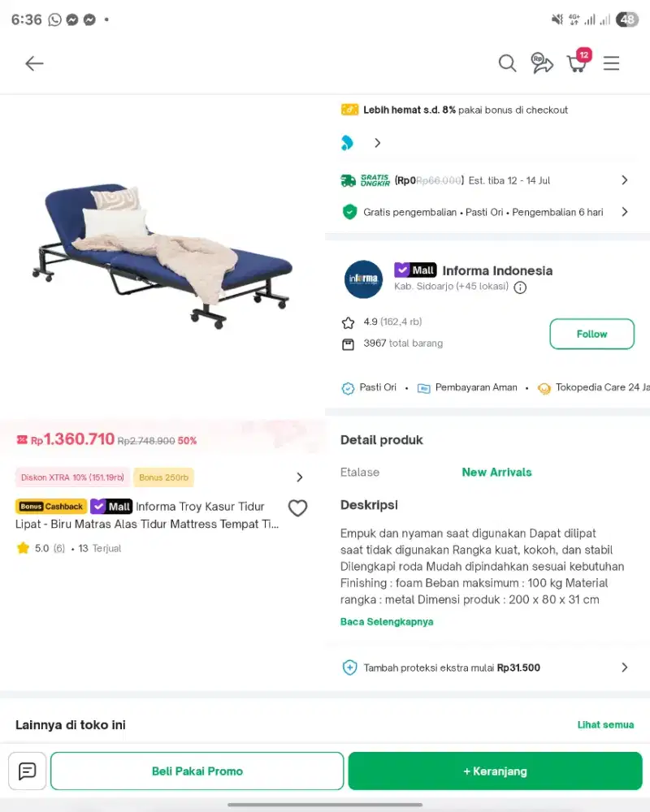Toggle the wishlist heart icon
This screenshot has height=812, width=650.
coord(297,508)
